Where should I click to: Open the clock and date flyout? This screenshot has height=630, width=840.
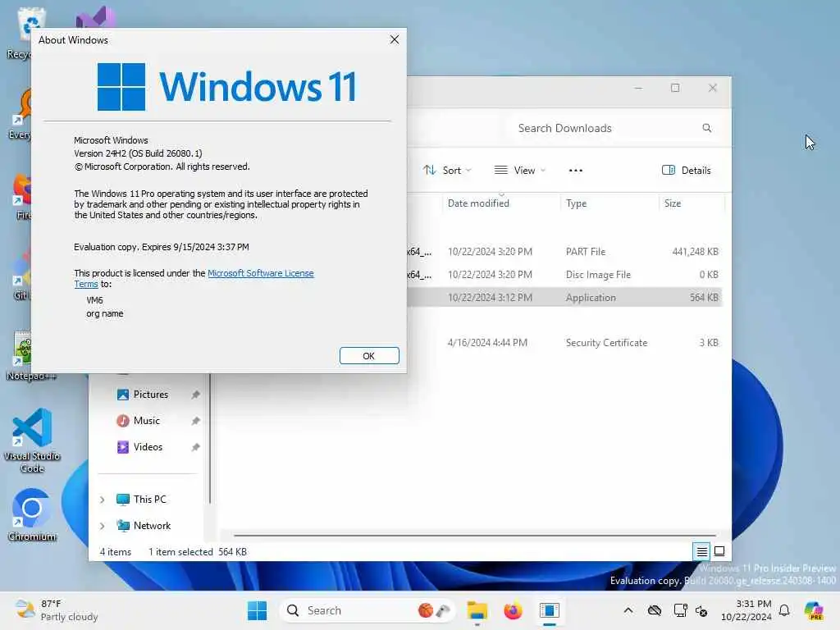(746, 610)
